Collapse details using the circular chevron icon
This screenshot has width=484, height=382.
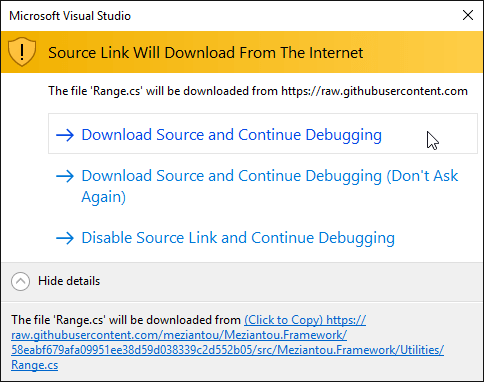[20, 281]
